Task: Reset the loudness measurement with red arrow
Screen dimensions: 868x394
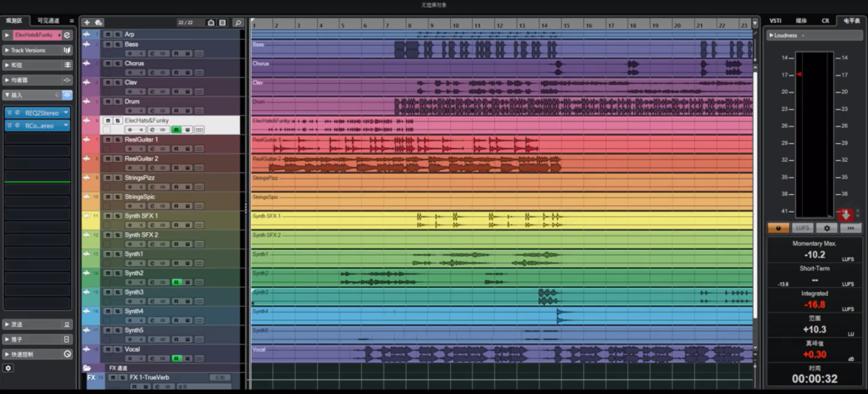Action: [846, 215]
